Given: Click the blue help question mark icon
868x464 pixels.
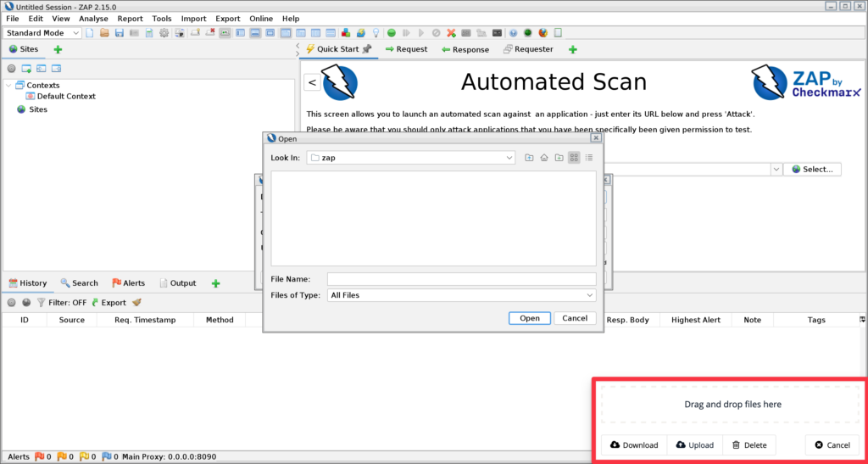Looking at the screenshot, I should [513, 33].
